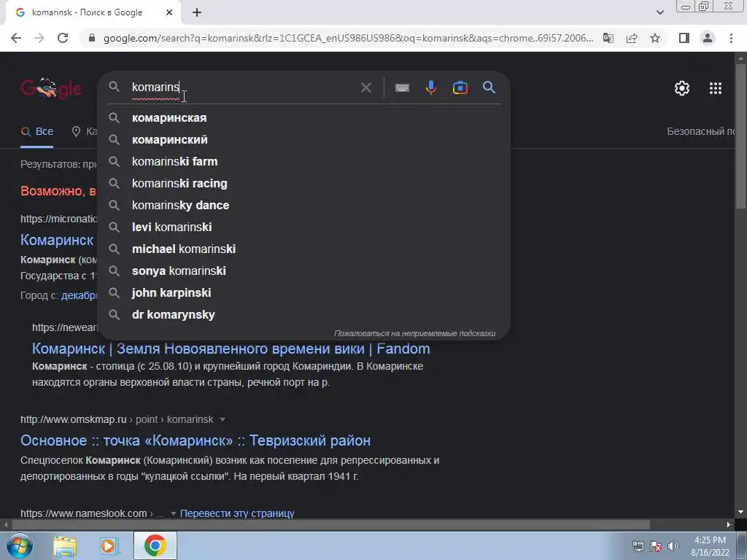747x560 pixels.
Task: Open Google quick settings gear
Action: pyautogui.click(x=682, y=88)
